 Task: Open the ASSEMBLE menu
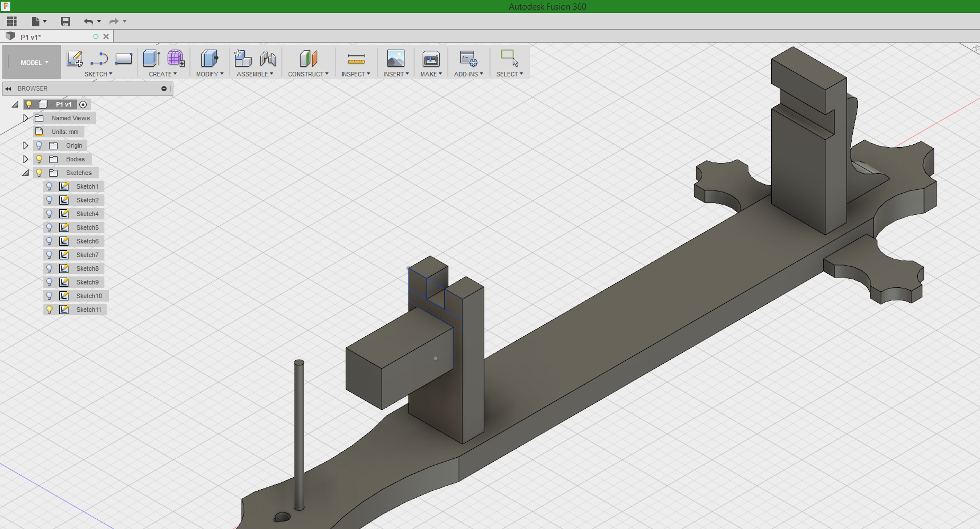tap(255, 74)
